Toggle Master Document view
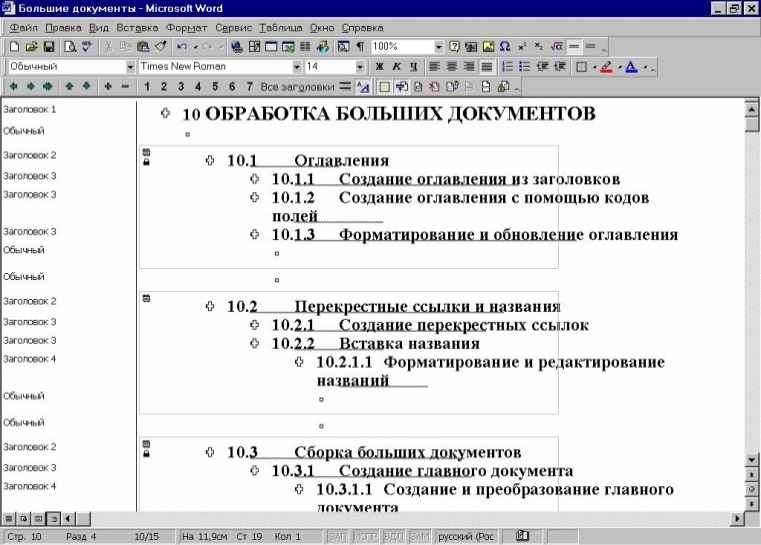The height and width of the screenshot is (545, 761). [384, 87]
